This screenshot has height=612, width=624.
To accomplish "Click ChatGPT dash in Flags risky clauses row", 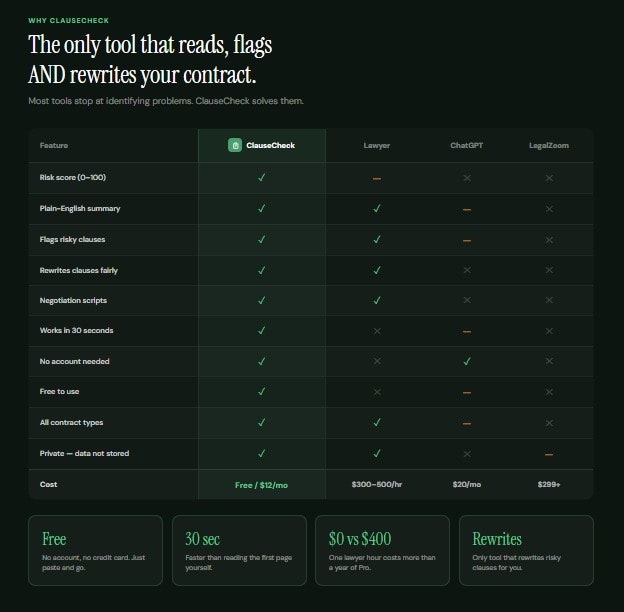I will click(467, 241).
